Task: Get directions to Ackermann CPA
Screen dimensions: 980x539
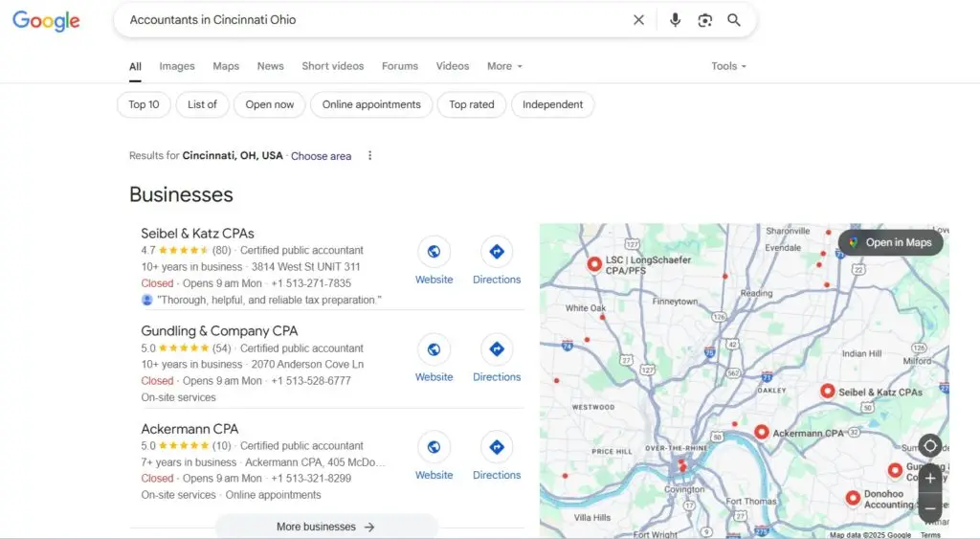Action: (497, 447)
